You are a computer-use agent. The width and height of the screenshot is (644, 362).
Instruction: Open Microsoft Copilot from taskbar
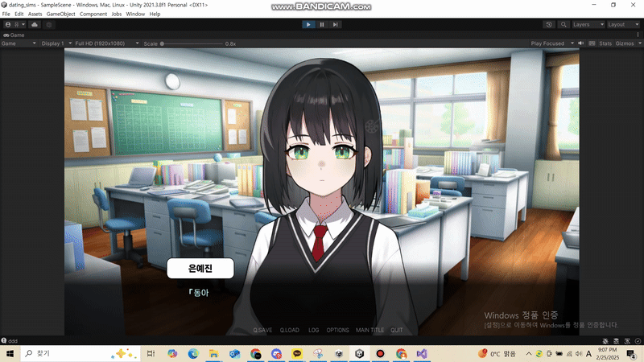tap(172, 353)
